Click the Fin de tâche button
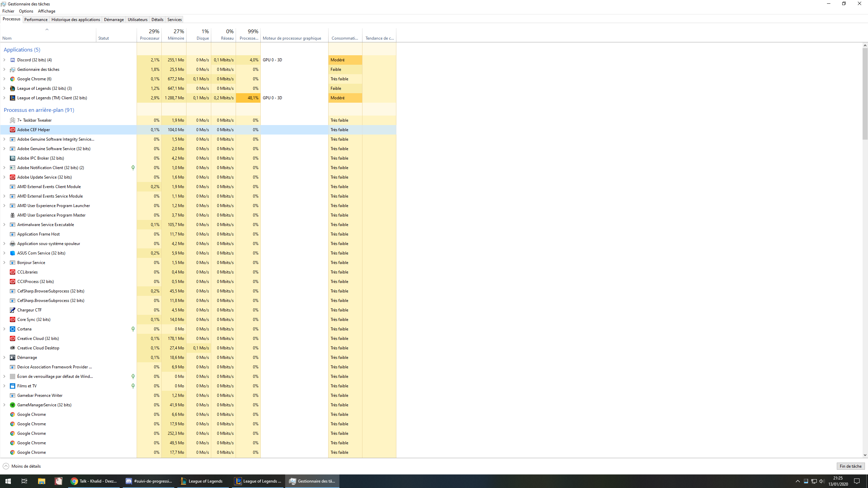 coord(850,466)
